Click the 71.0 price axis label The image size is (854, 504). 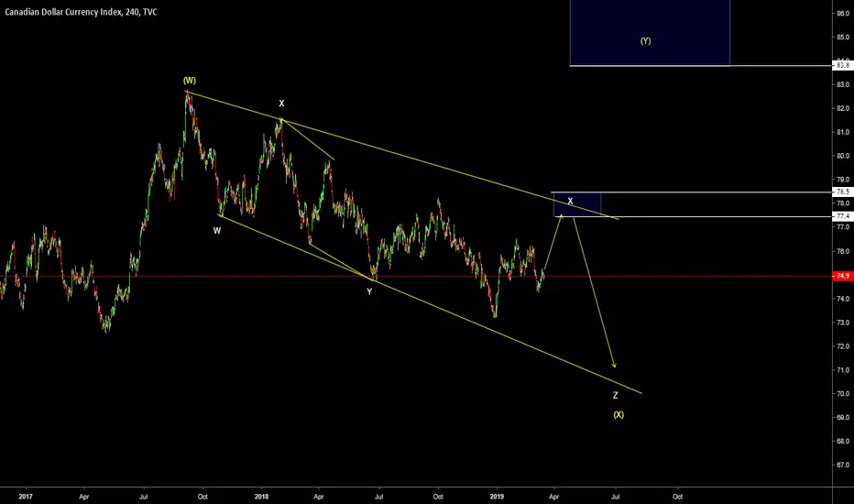843,370
